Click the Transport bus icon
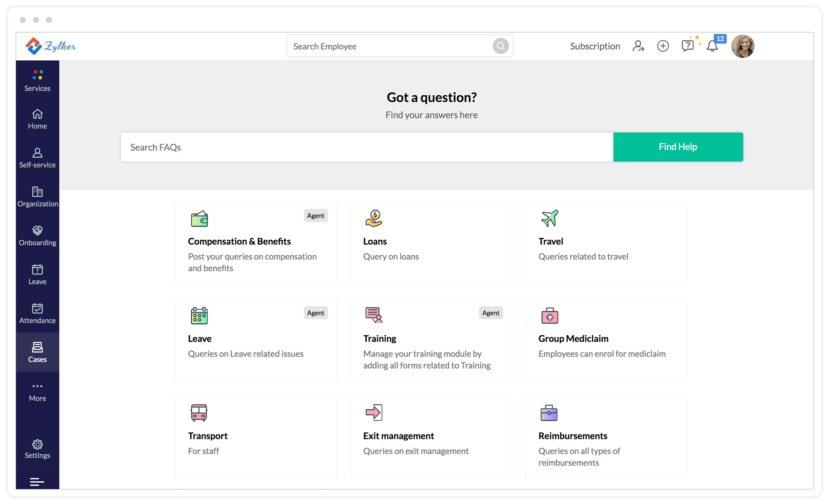This screenshot has width=831, height=504. tap(199, 413)
